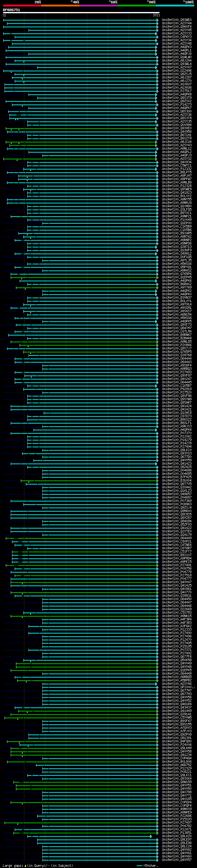This screenshot has height=868, width=197.
Task: Select hit label UniRef100_P27494
Action: click(x=176, y=447)
